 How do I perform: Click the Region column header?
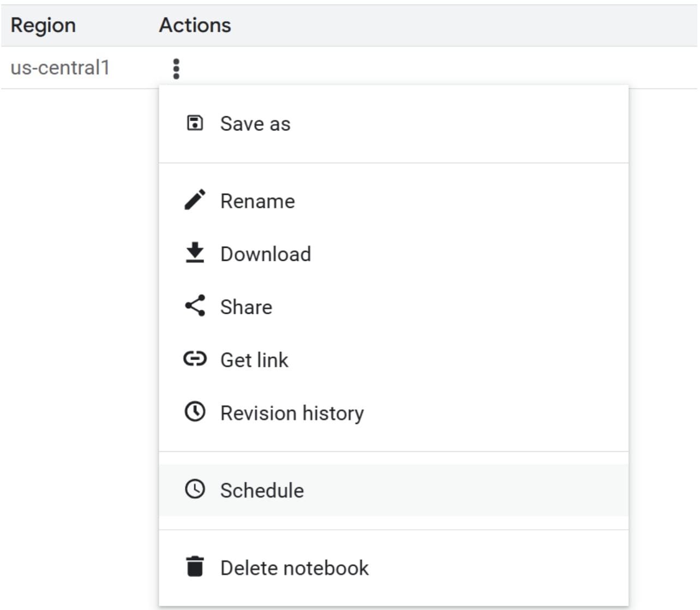point(43,25)
